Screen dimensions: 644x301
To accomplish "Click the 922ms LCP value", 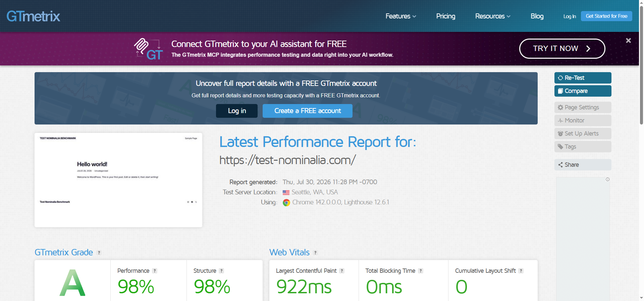I will click(x=304, y=287).
